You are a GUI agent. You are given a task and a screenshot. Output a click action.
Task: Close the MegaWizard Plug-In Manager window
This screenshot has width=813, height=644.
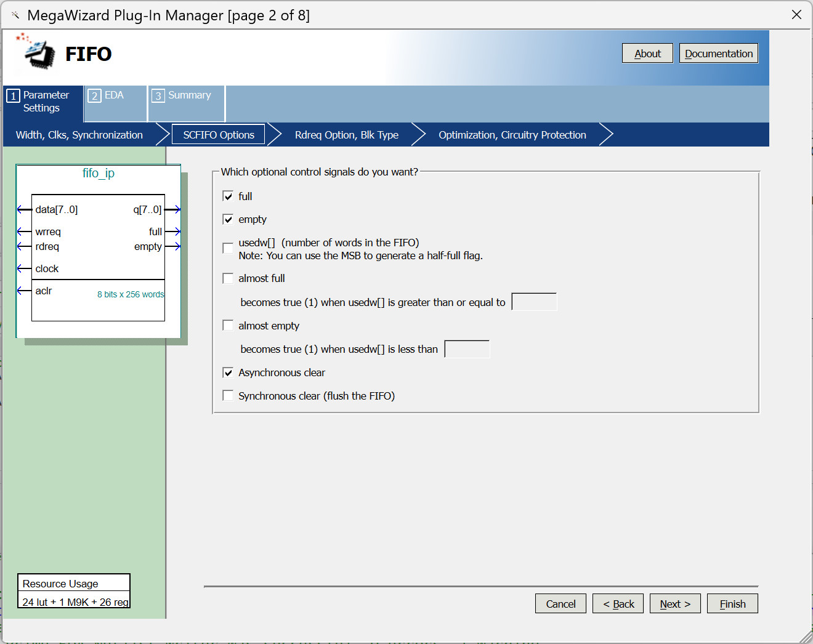796,15
